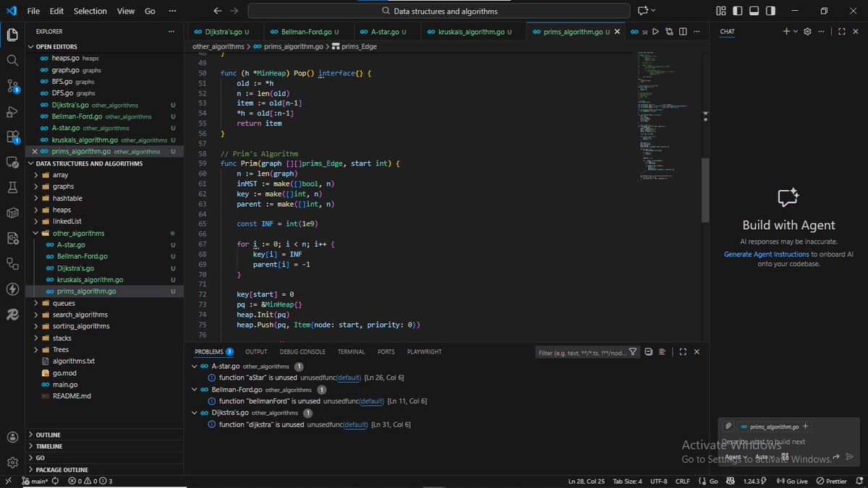The height and width of the screenshot is (488, 868).
Task: Click UTF-8 encoding in status bar
Action: point(658,481)
